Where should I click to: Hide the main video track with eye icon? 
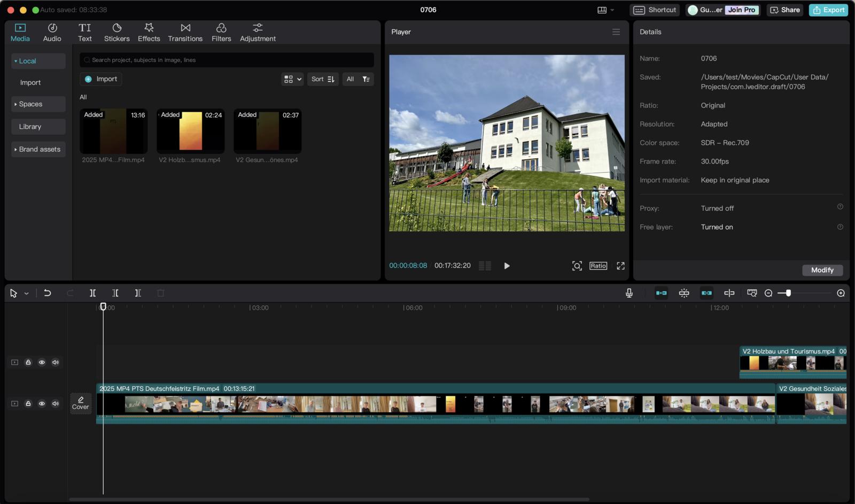pyautogui.click(x=42, y=404)
